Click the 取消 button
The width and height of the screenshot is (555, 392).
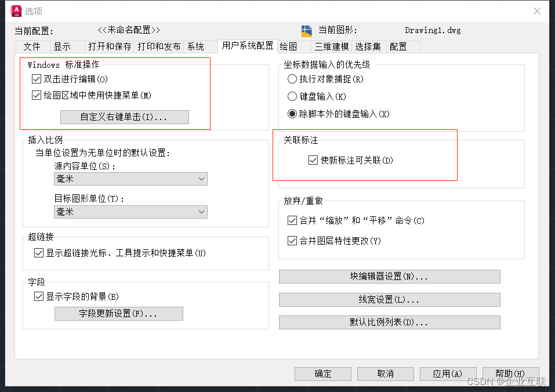pos(386,374)
